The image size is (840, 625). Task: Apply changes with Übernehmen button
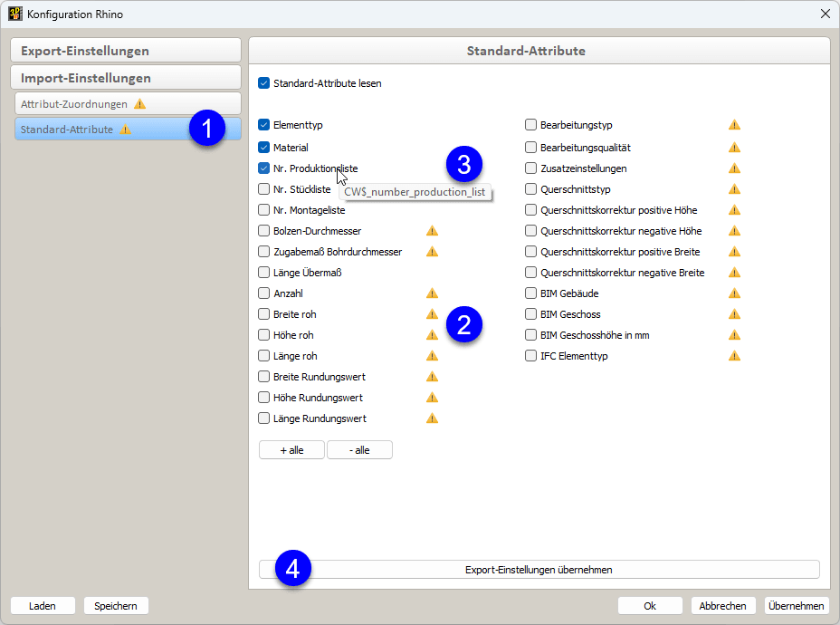coord(796,606)
